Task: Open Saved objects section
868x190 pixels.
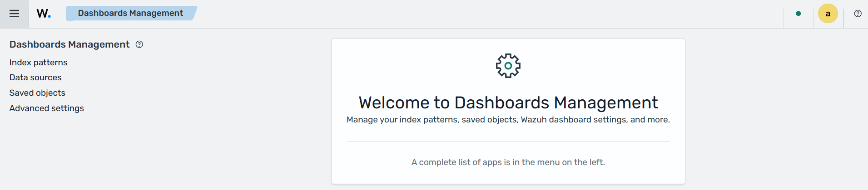Action: pyautogui.click(x=37, y=93)
